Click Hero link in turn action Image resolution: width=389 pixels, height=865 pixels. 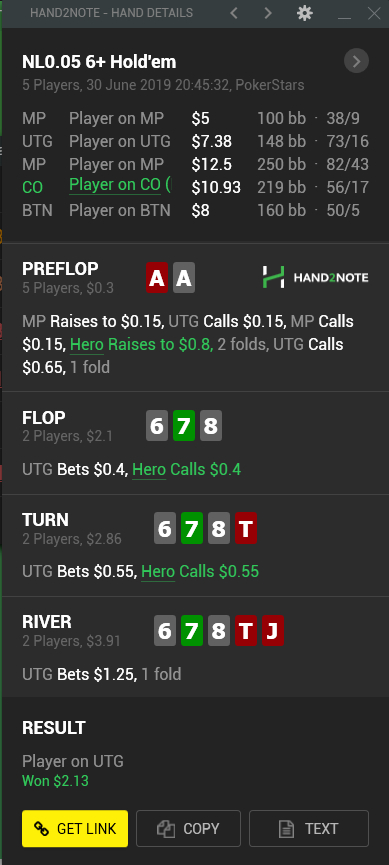158,572
